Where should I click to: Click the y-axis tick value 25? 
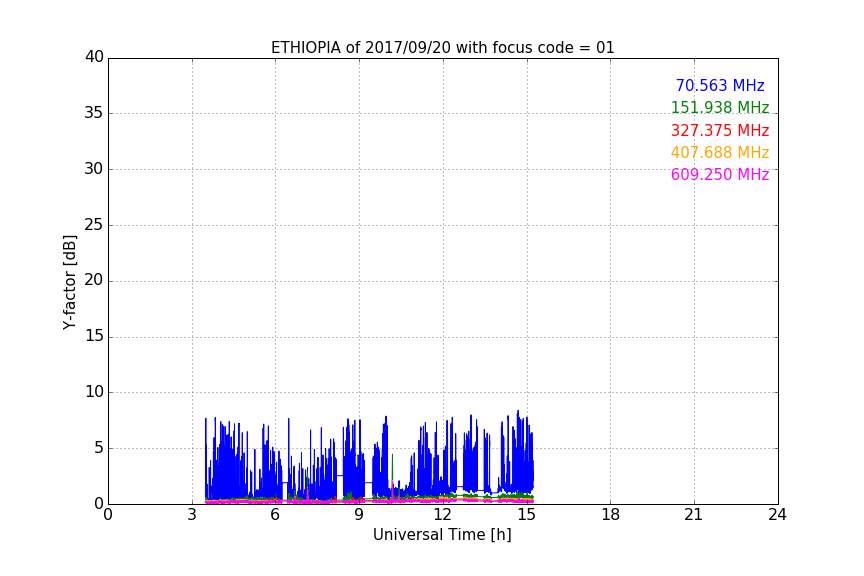pyautogui.click(x=94, y=224)
